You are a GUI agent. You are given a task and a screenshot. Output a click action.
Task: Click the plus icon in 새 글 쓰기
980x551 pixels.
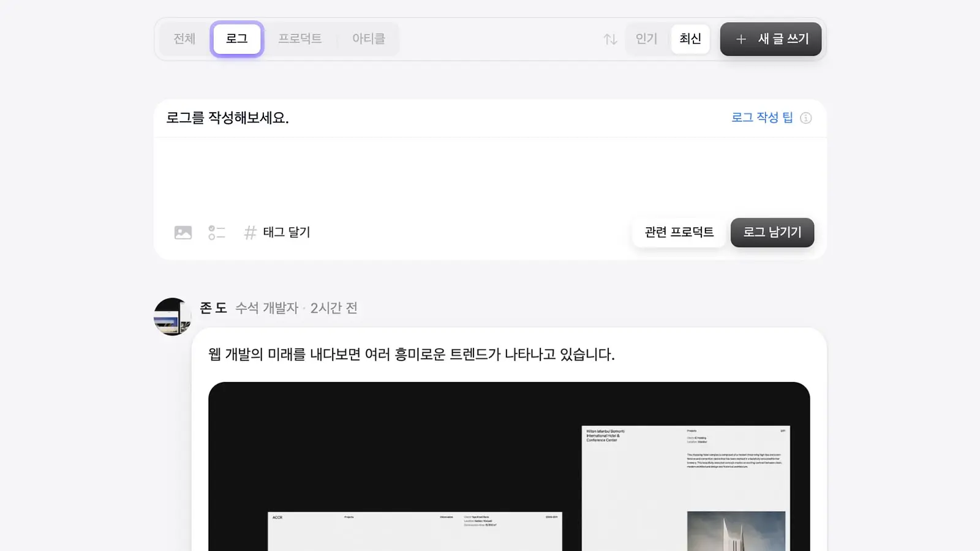741,39
